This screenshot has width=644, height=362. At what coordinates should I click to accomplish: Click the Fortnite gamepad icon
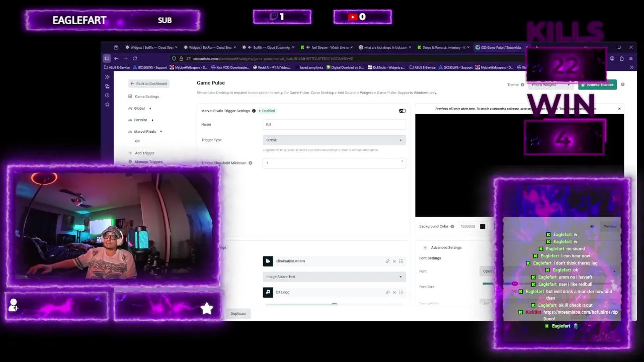click(x=130, y=120)
